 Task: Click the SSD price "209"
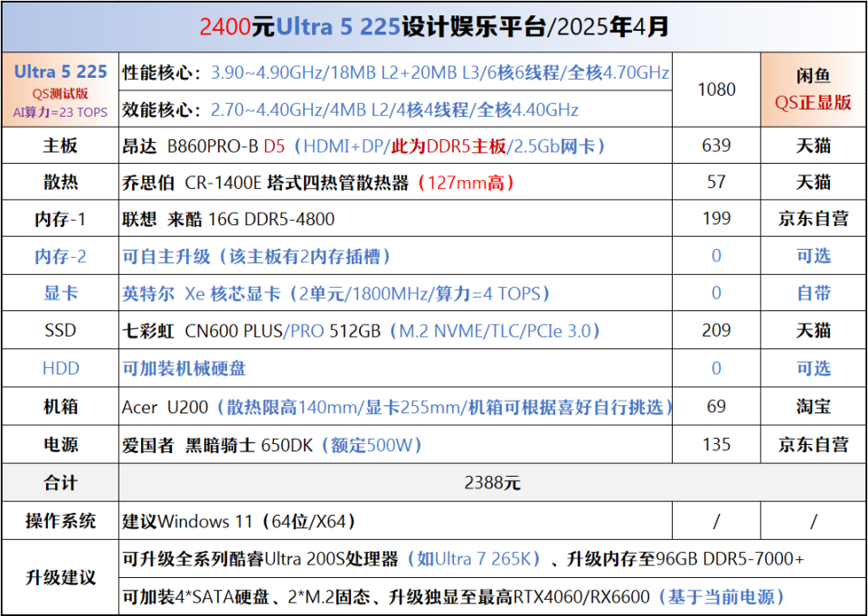(716, 330)
